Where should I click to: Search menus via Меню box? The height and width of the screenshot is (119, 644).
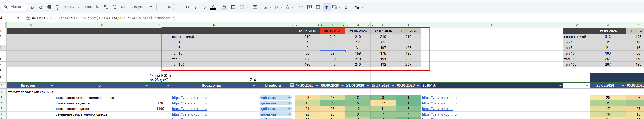pos(14,7)
